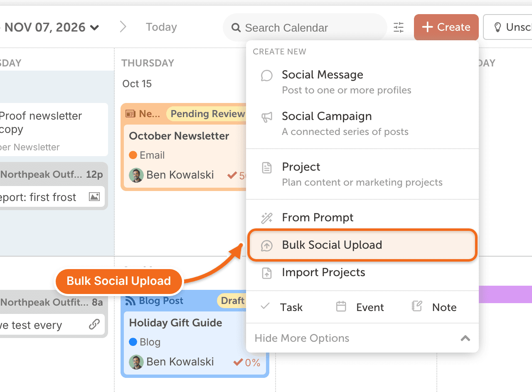
Task: Click the Import Projects file icon
Action: coord(266,273)
